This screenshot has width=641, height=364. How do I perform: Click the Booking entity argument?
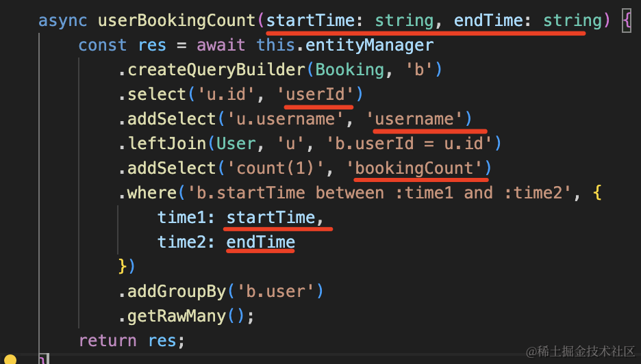[349, 70]
